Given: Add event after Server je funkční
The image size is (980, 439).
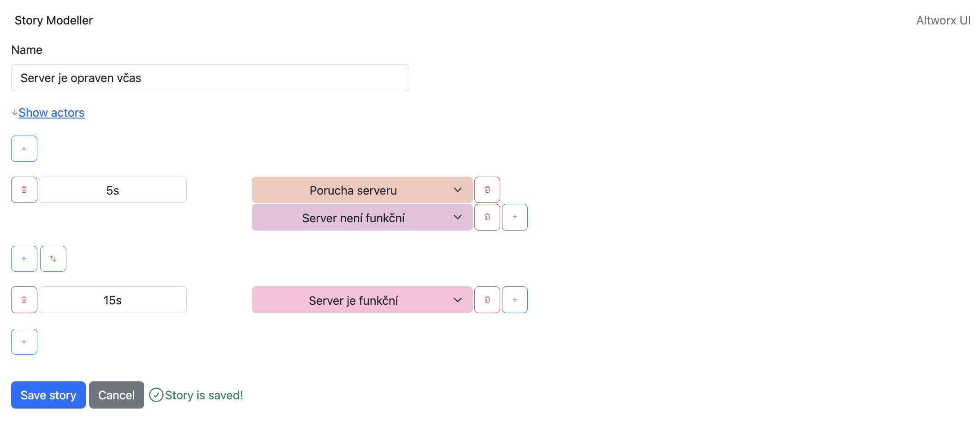Looking at the screenshot, I should (514, 300).
